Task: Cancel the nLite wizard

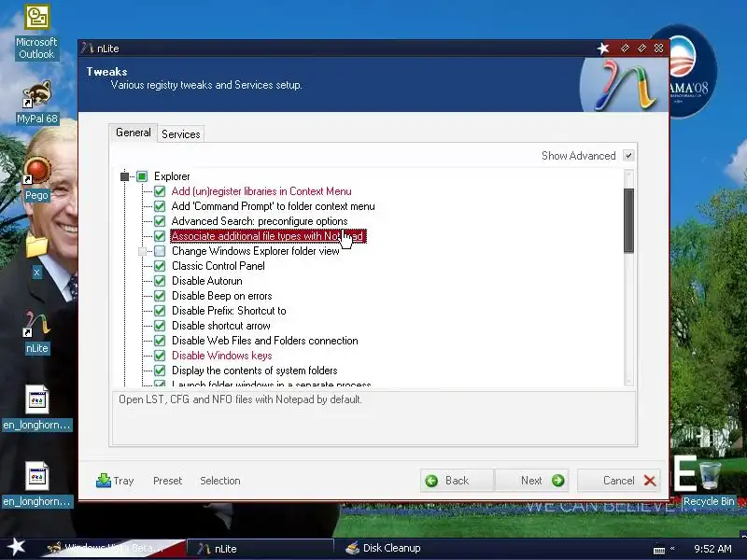Action: coord(619,481)
